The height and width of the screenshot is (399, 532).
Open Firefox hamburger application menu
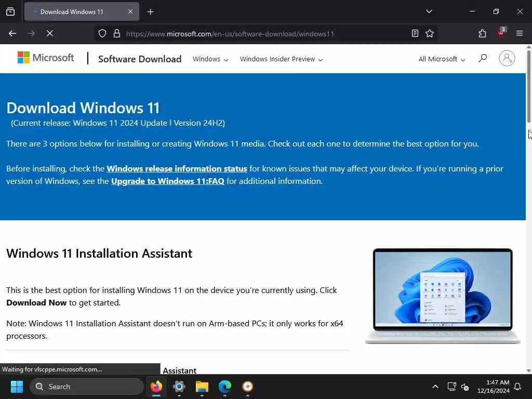coord(519,33)
